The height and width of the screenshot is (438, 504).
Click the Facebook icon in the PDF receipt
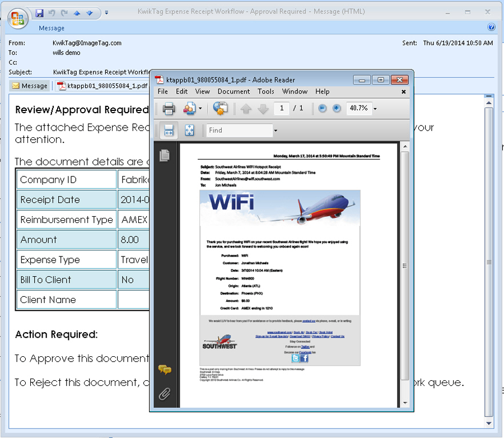tap(304, 358)
